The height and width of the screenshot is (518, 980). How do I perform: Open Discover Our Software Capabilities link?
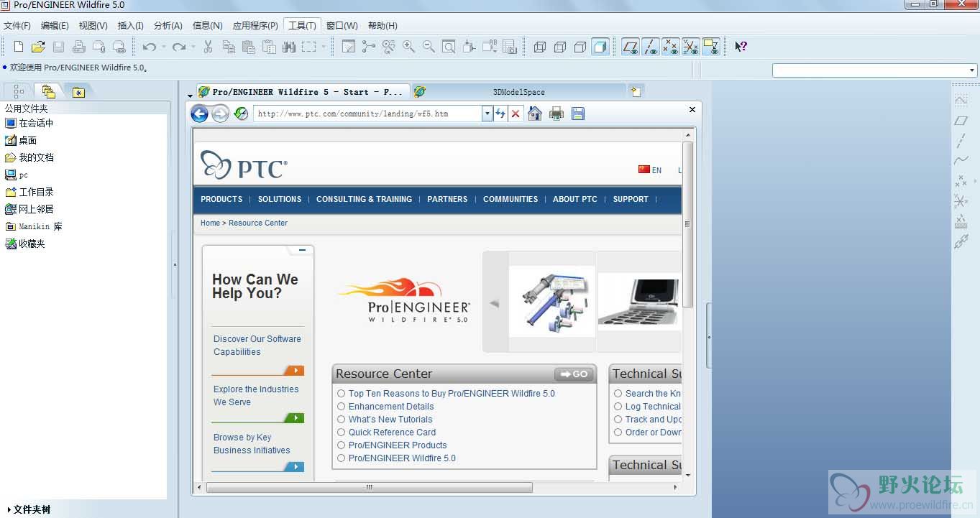(257, 346)
